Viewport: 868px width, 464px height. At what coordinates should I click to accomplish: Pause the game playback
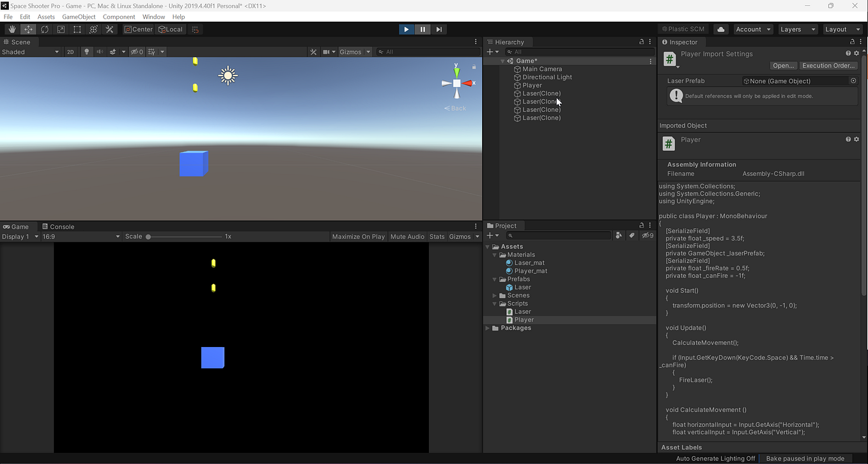click(x=422, y=29)
